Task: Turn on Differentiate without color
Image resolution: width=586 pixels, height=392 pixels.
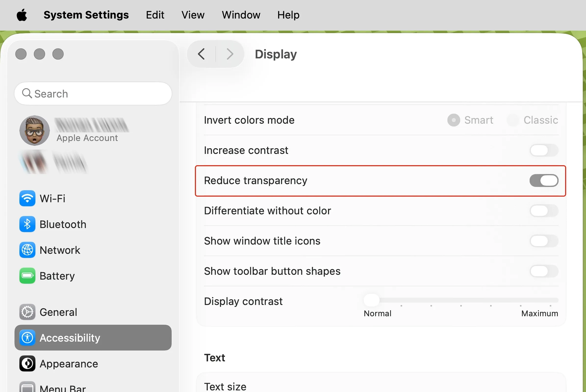Action: pyautogui.click(x=544, y=211)
